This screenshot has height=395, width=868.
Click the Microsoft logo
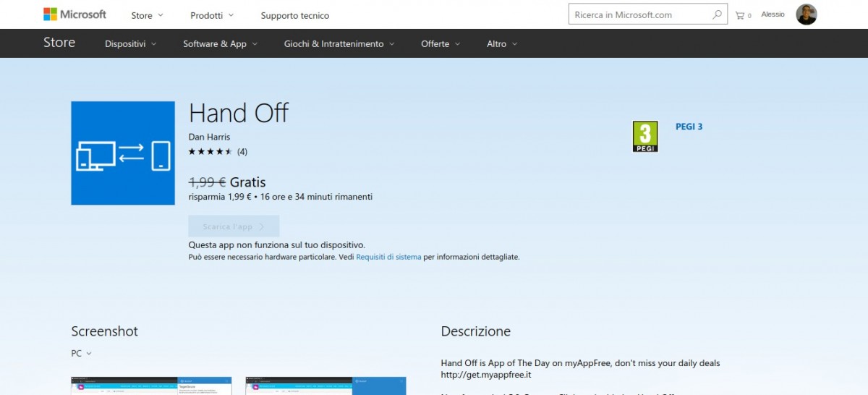[x=75, y=14]
